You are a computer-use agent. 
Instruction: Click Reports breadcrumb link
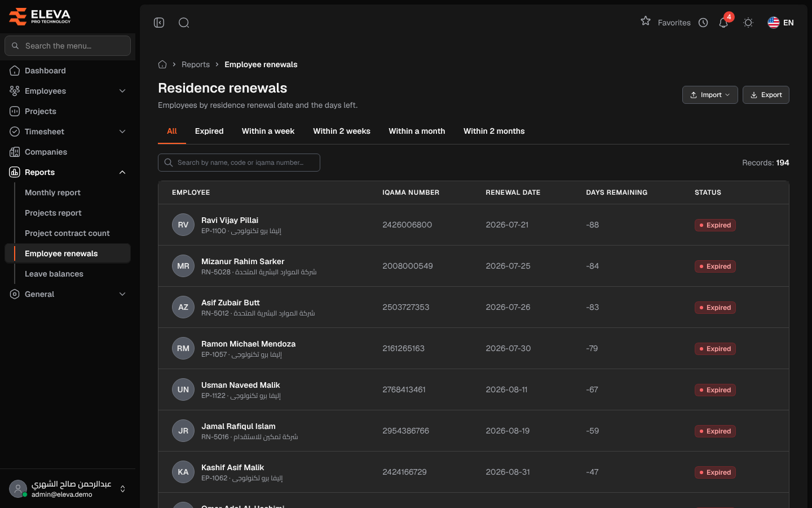click(x=196, y=64)
